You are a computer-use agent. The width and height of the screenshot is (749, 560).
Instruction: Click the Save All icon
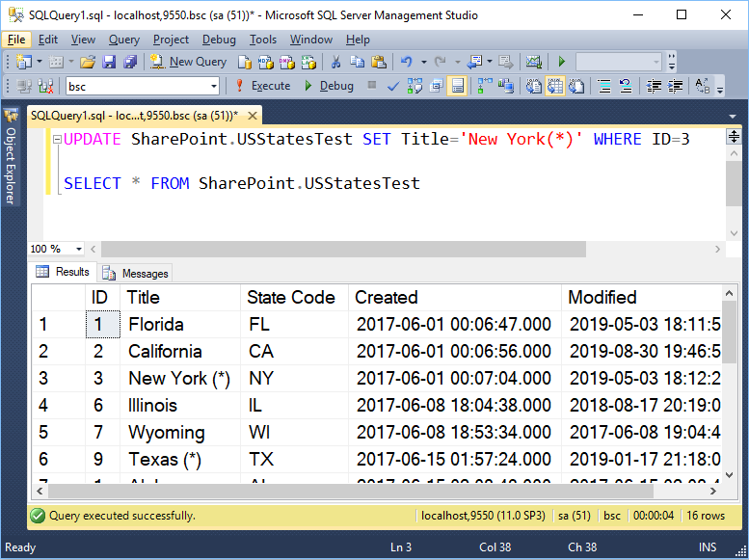(x=130, y=62)
